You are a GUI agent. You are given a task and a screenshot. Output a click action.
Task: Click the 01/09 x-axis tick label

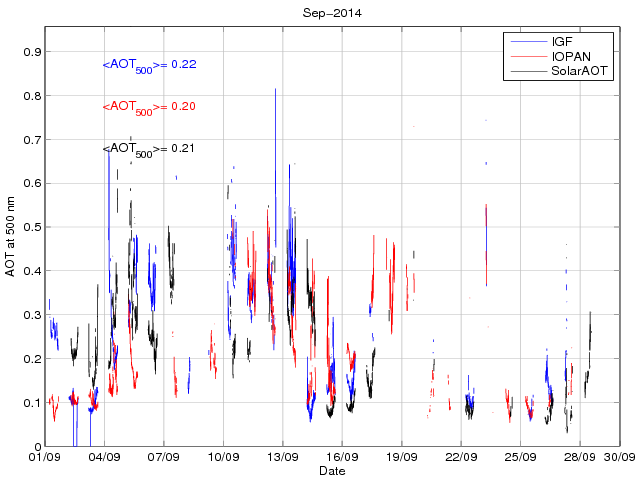pyautogui.click(x=45, y=457)
